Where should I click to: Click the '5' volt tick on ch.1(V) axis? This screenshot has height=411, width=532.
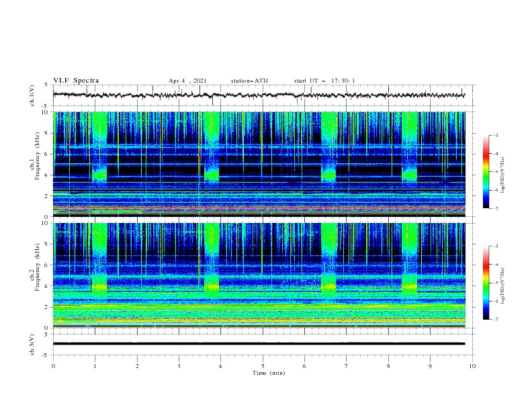pyautogui.click(x=47, y=85)
